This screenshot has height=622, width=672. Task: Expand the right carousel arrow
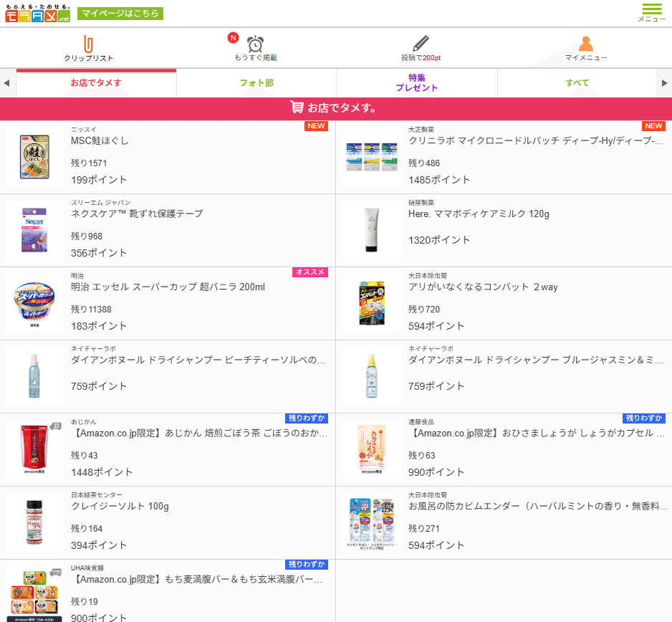click(x=666, y=82)
